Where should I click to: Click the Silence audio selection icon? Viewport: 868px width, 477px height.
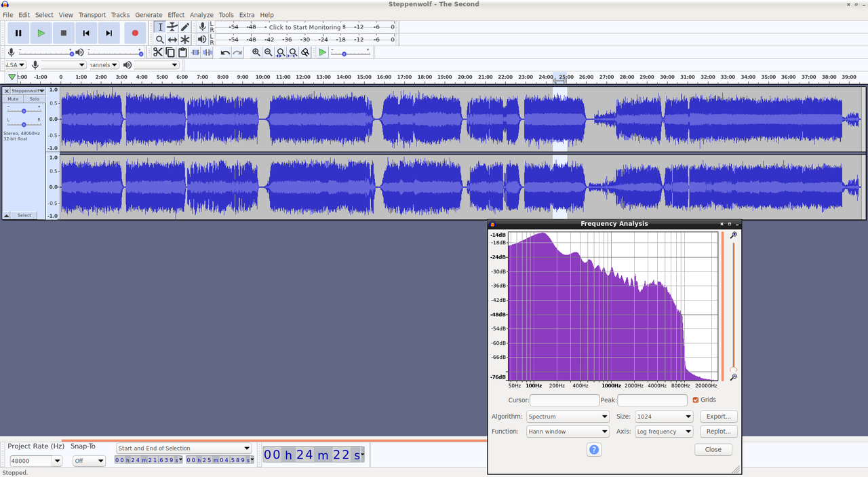click(x=208, y=52)
